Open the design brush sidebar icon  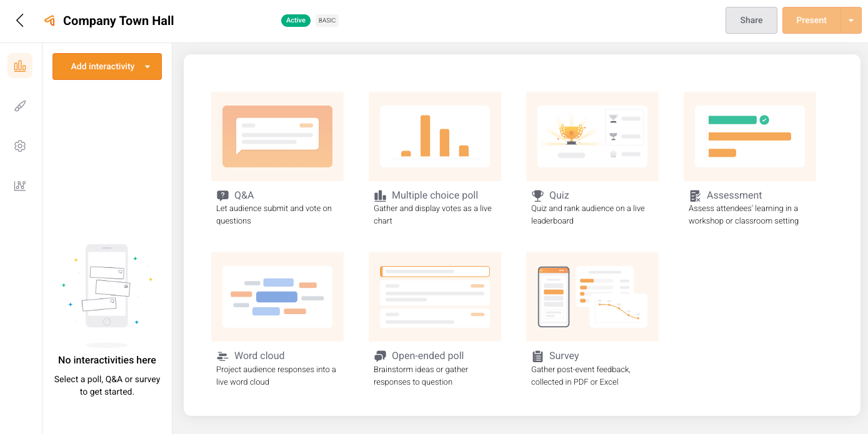click(x=20, y=106)
